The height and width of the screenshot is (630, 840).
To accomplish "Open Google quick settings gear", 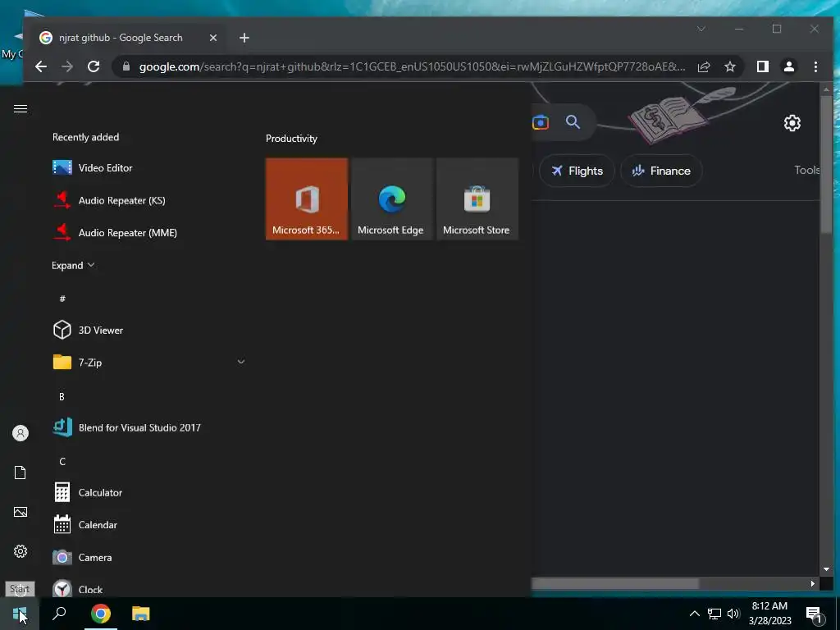I will click(x=792, y=123).
